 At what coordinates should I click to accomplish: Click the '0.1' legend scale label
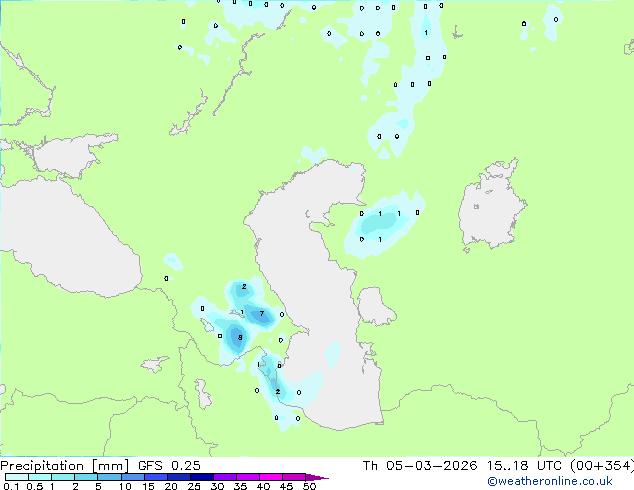coord(11,486)
